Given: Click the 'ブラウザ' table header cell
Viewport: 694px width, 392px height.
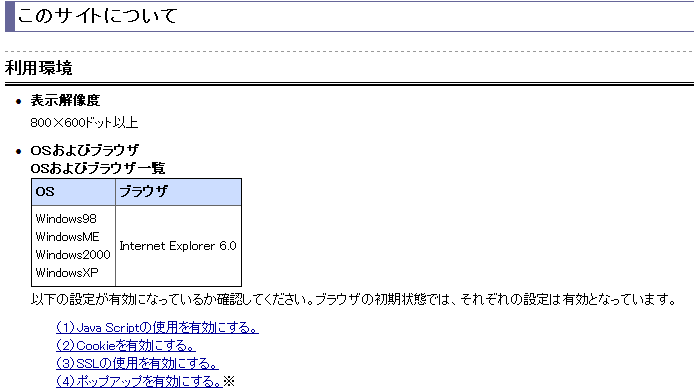Looking at the screenshot, I should (178, 192).
